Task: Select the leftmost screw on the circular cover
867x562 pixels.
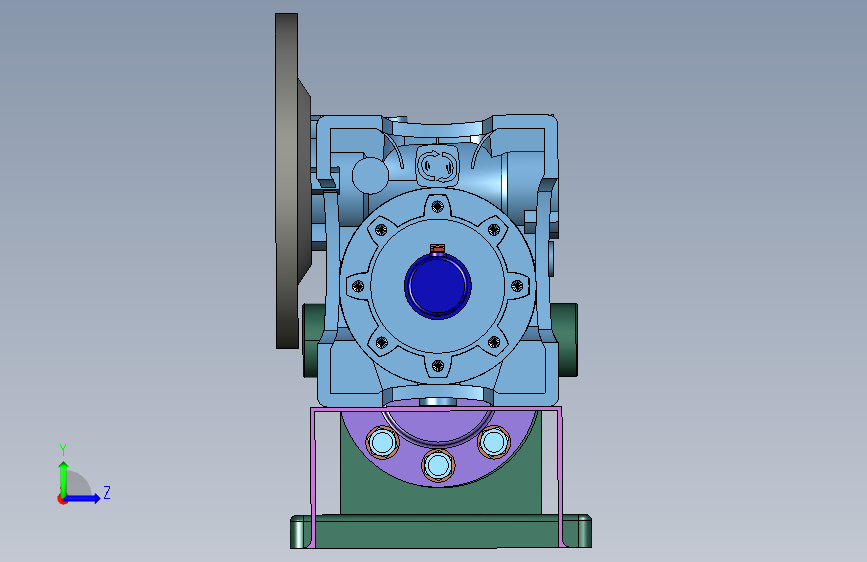Action: (358, 286)
